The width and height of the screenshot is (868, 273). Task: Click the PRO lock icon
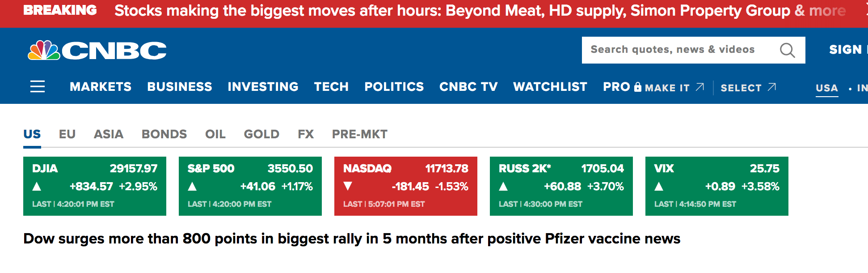coord(638,87)
